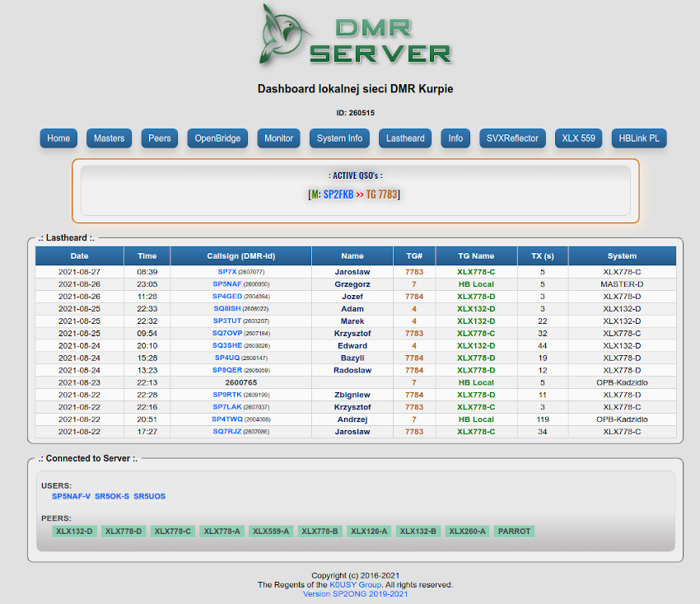Select the XLX132-D peer badge
This screenshot has height=604, width=700.
coord(74,531)
